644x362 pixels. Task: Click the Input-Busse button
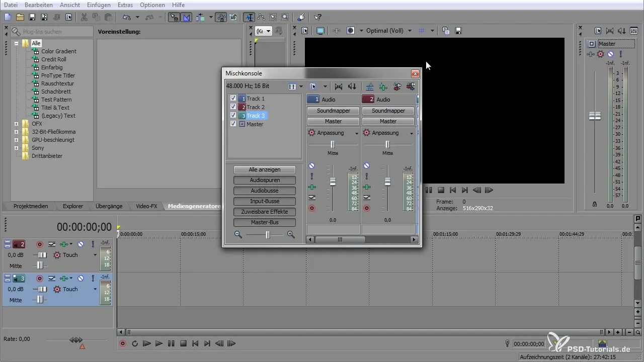pyautogui.click(x=265, y=201)
